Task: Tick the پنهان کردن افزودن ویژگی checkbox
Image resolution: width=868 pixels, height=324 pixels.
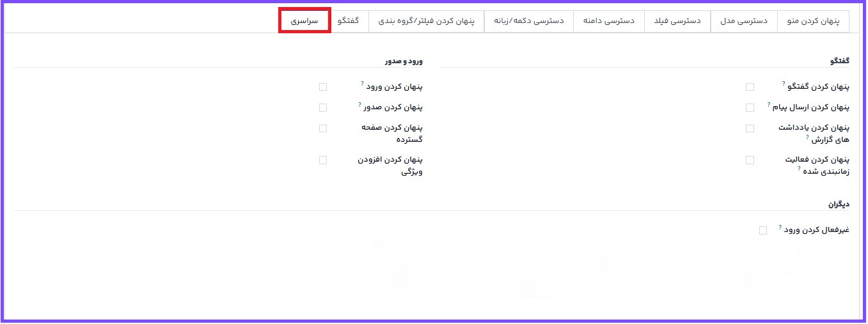Action: pos(323,160)
